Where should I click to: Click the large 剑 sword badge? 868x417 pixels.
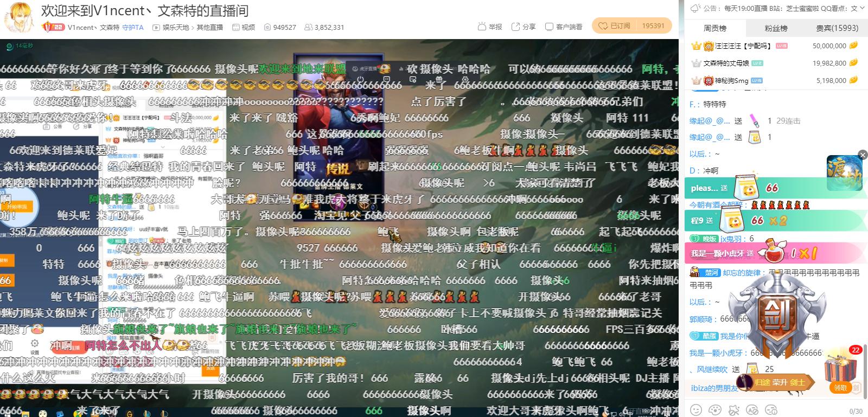[x=778, y=315]
